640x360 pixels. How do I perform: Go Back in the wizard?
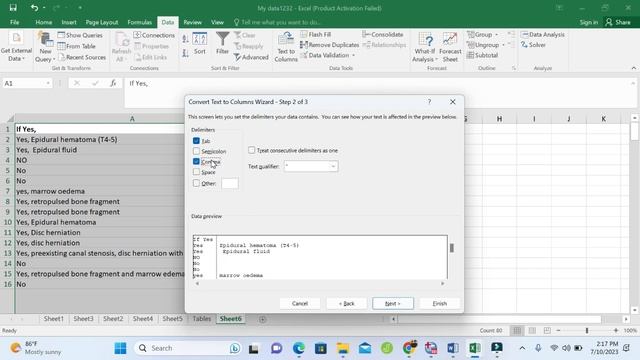347,303
